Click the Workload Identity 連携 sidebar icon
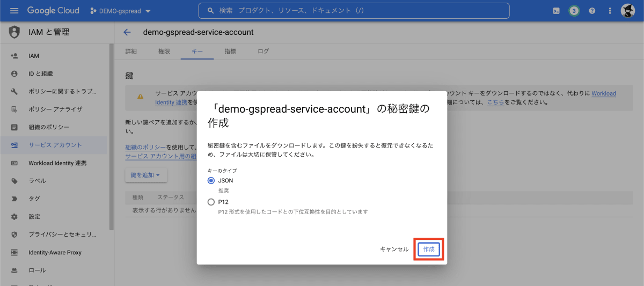 click(14, 163)
